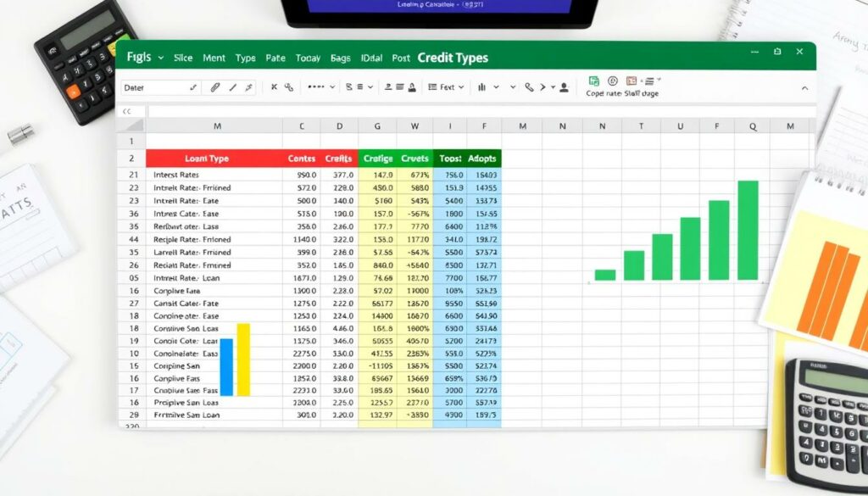Select the cell containing 108%
Screen dimensions: 868x496
[x=449, y=291]
